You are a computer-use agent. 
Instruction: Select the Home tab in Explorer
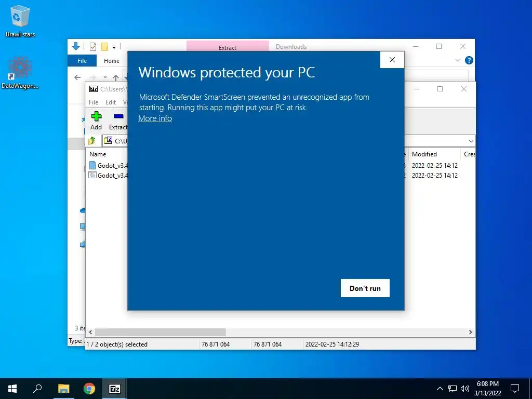112,61
